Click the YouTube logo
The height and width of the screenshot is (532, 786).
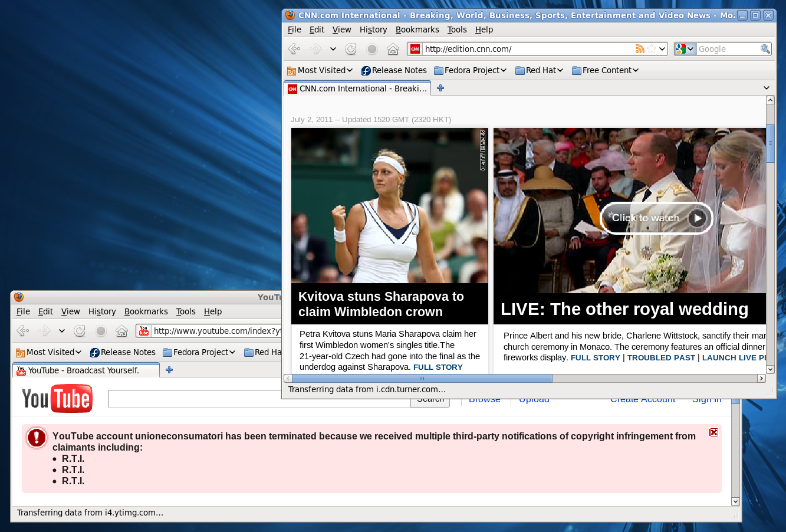click(x=57, y=399)
